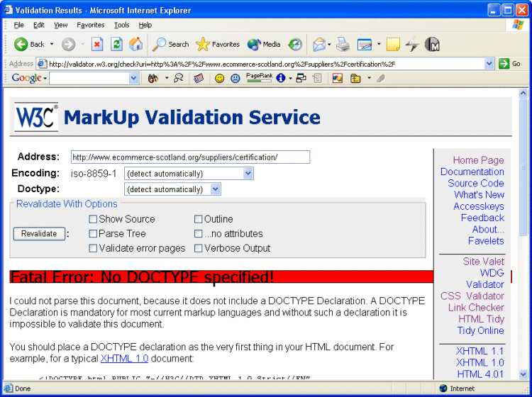Enable the Show Source checkbox

pyautogui.click(x=93, y=219)
